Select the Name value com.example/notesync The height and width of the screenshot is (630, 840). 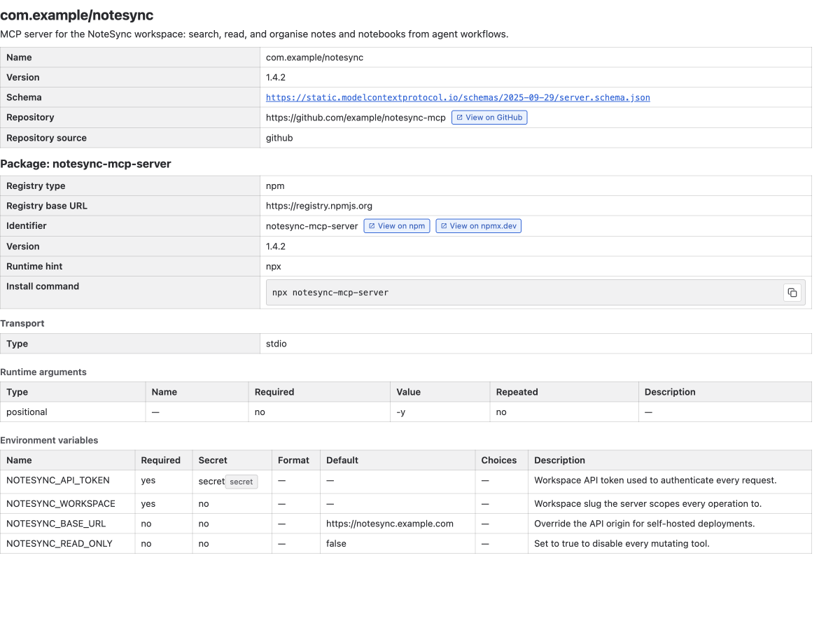(314, 57)
